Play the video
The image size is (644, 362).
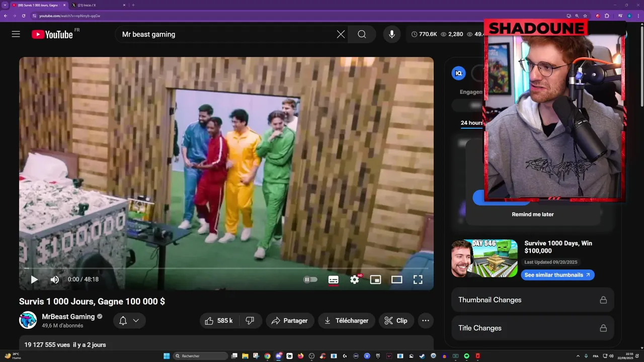click(34, 280)
